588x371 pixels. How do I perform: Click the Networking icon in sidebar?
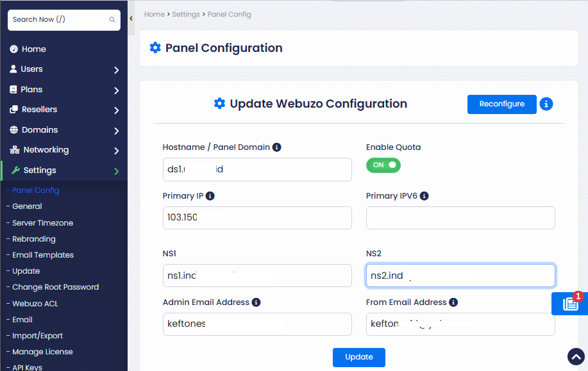coord(15,150)
